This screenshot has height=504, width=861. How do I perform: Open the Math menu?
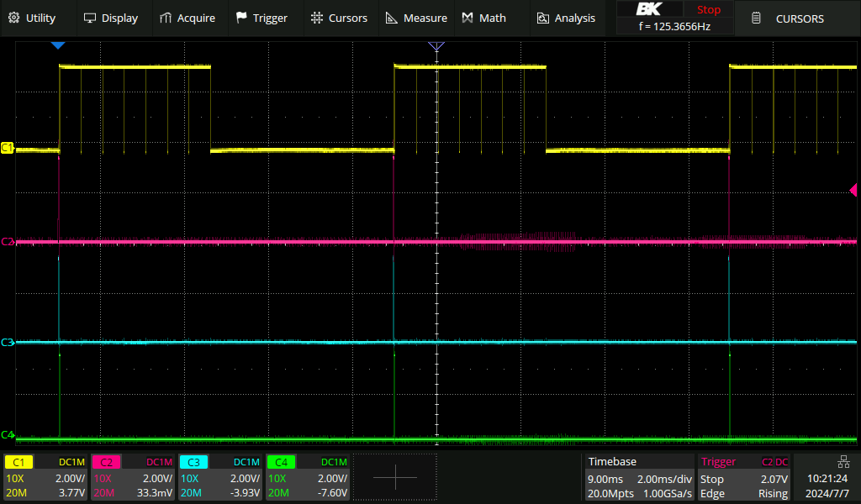coord(484,18)
